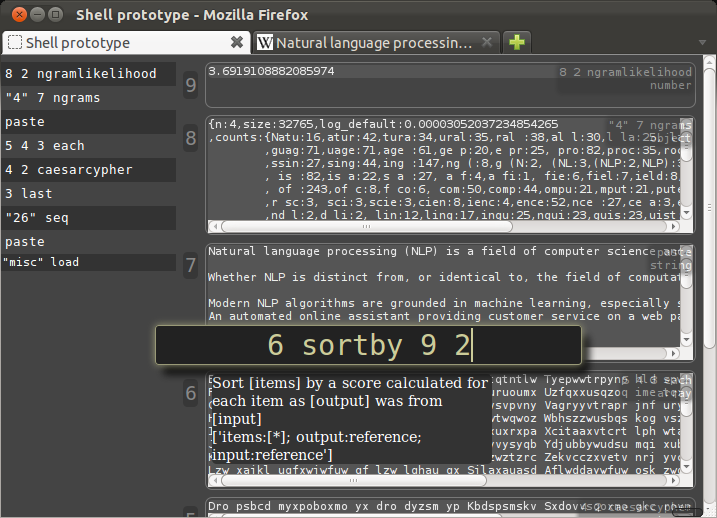The width and height of the screenshot is (717, 518).
Task: Open a new tab with the green plus
Action: 517,43
